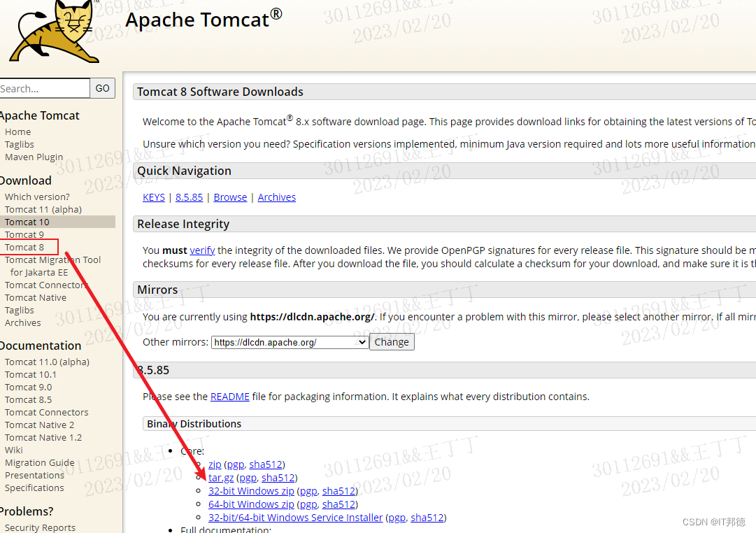This screenshot has height=533, width=756.
Task: Download the 64-bit Windows zip
Action: pyautogui.click(x=251, y=504)
